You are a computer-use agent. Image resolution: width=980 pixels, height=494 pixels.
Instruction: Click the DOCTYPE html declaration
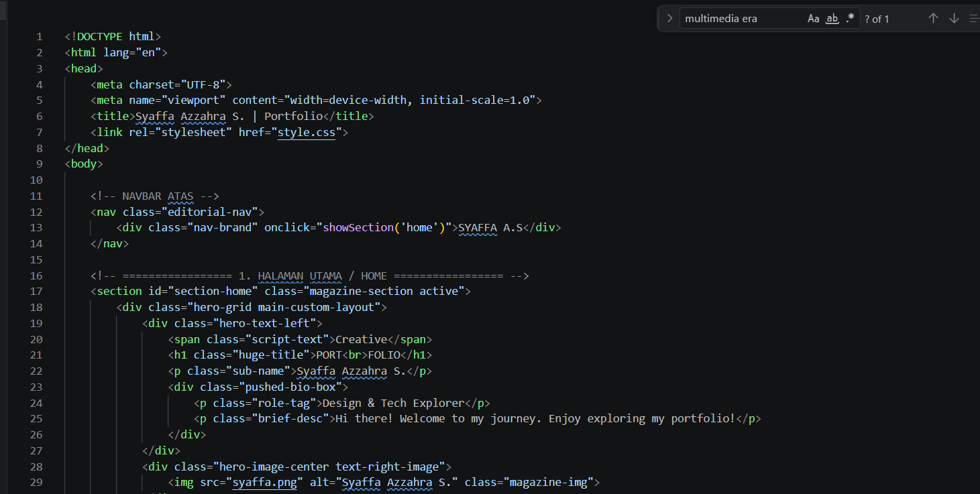[113, 37]
